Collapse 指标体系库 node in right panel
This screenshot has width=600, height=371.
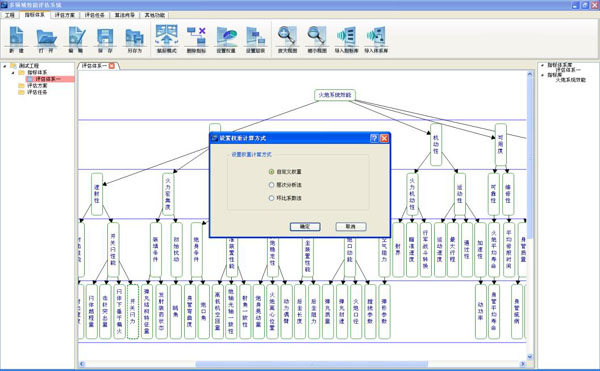coord(543,65)
